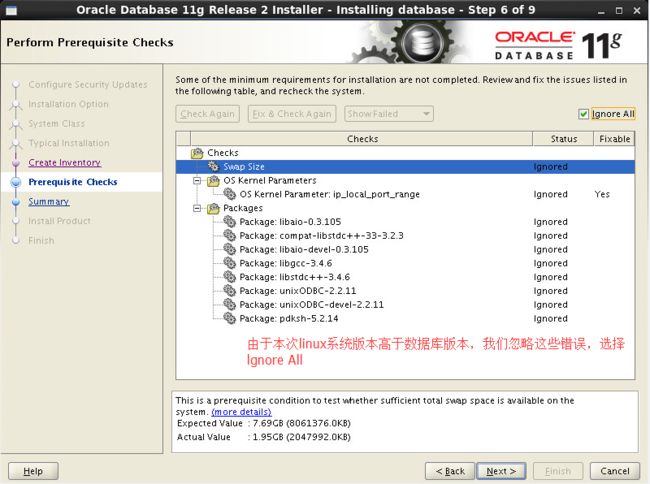The image size is (650, 484).
Task: Click the Typical Installation step label
Action: pos(69,143)
